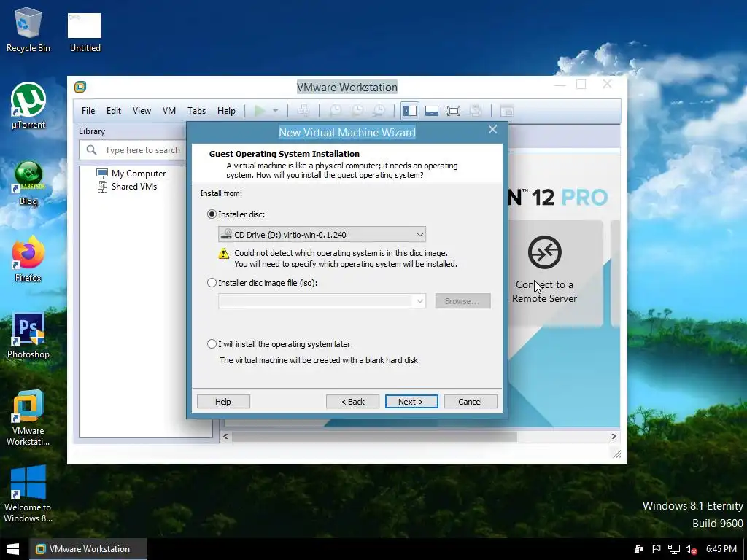Select the VMware Workstation desktop shortcut
747x560 pixels.
(x=28, y=418)
